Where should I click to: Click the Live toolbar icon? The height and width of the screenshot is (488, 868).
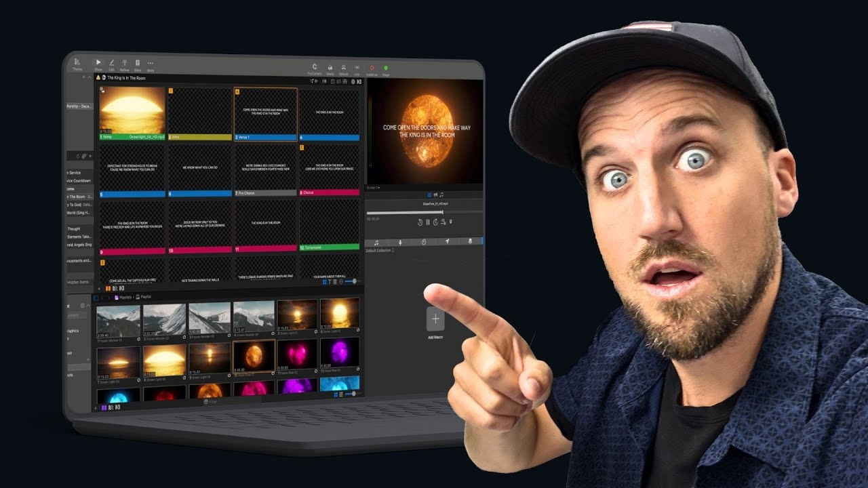357,69
